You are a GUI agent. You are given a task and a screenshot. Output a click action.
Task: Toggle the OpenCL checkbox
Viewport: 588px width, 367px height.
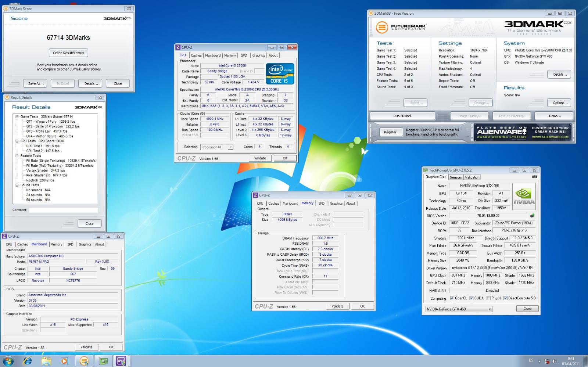452,298
